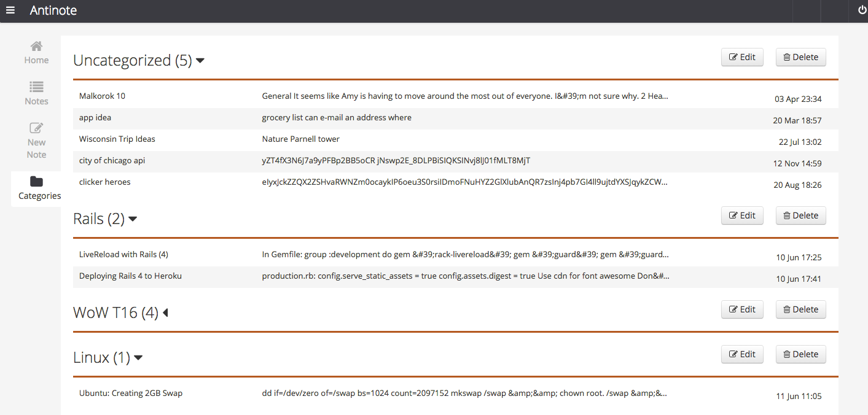This screenshot has width=868, height=415.
Task: Click the 20 Aug 18:26 date
Action: point(797,185)
